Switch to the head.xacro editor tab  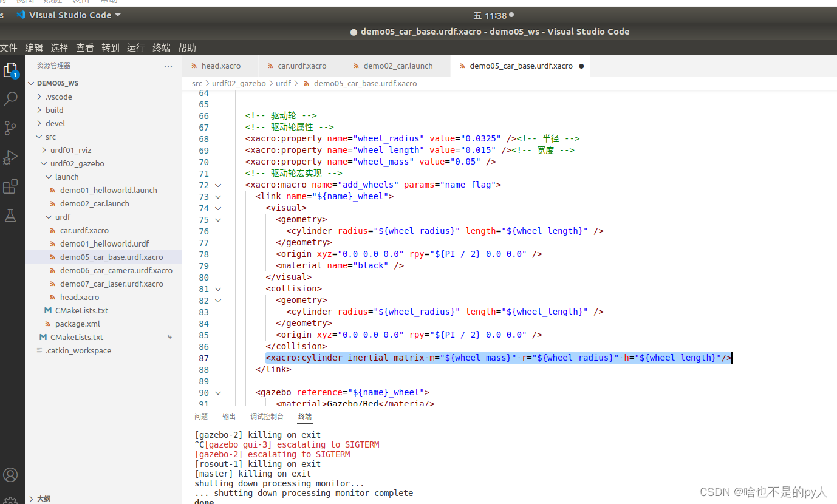click(x=220, y=66)
